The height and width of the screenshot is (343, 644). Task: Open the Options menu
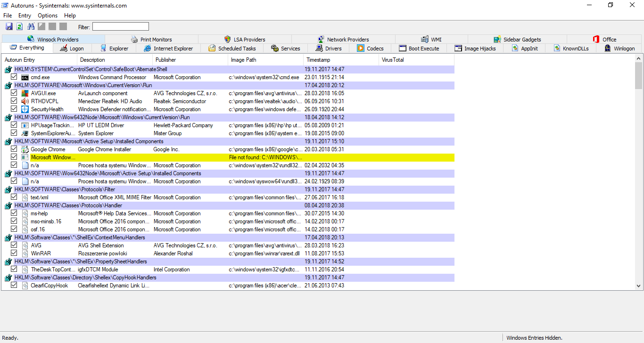click(48, 16)
